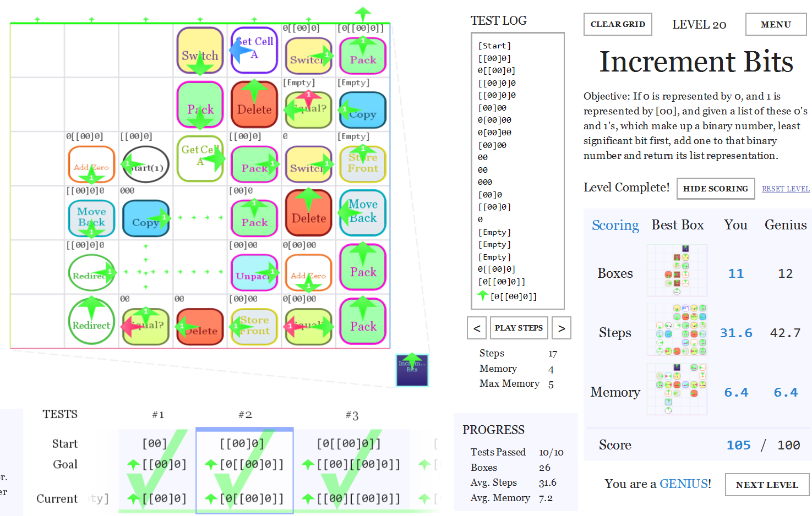Go to the Next Level
Image resolution: width=812 pixels, height=516 pixels.
coord(767,485)
